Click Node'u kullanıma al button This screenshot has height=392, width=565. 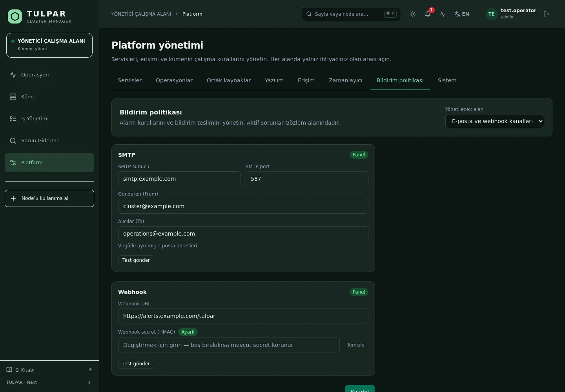pyautogui.click(x=49, y=198)
